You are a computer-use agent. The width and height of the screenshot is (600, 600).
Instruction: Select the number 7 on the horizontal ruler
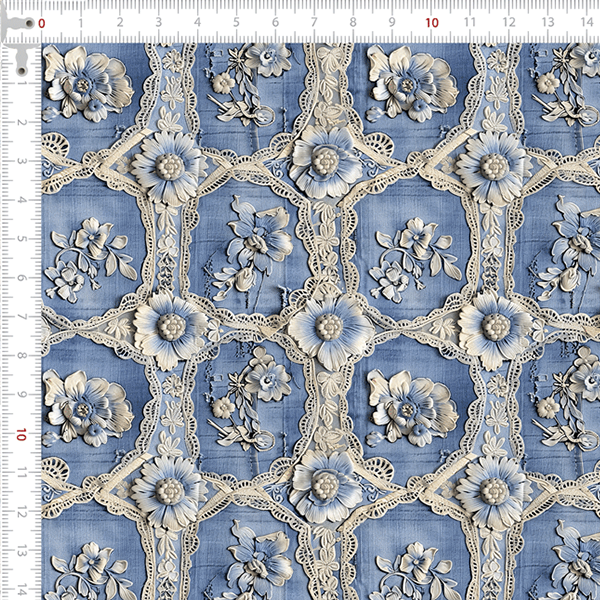coord(314,22)
